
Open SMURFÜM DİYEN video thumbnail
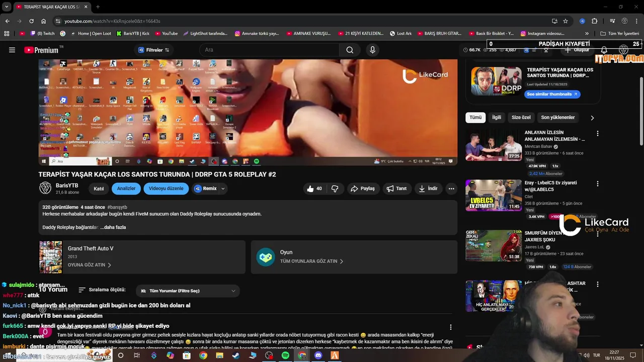point(494,245)
